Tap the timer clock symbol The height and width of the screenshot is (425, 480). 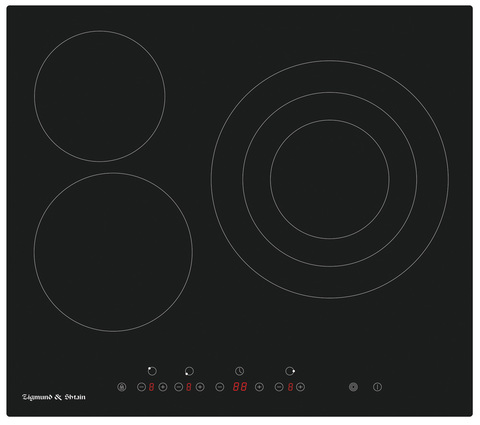239,371
